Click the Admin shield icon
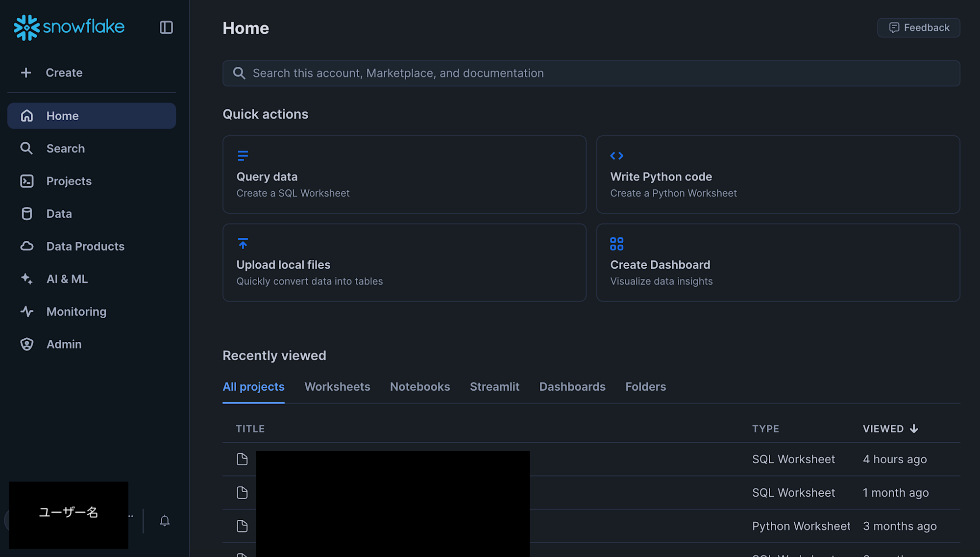 27,344
